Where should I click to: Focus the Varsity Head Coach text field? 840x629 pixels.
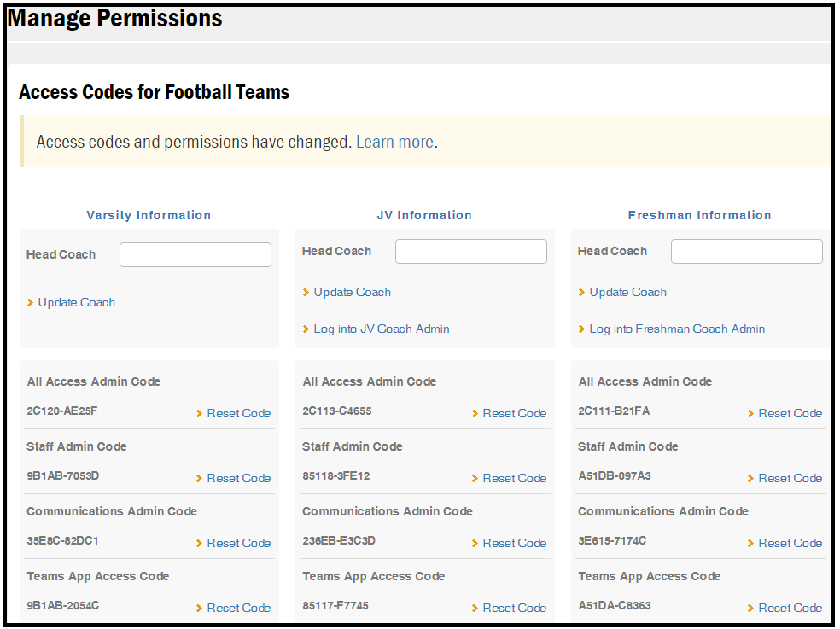(195, 254)
